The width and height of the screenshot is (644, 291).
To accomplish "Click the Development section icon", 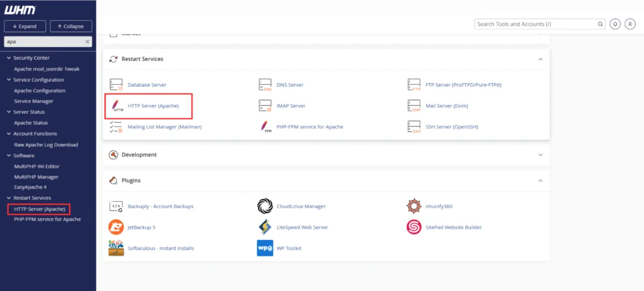I will click(x=113, y=155).
